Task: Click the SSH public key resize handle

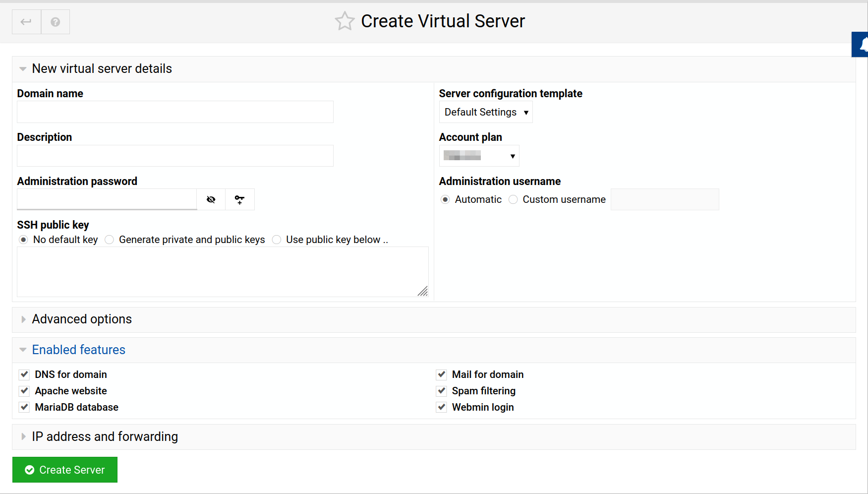Action: point(423,291)
